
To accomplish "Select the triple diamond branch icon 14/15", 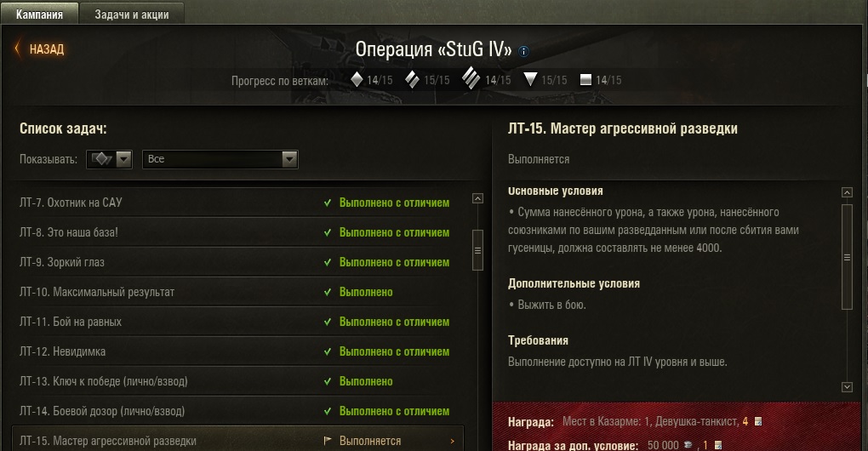I will pos(471,78).
